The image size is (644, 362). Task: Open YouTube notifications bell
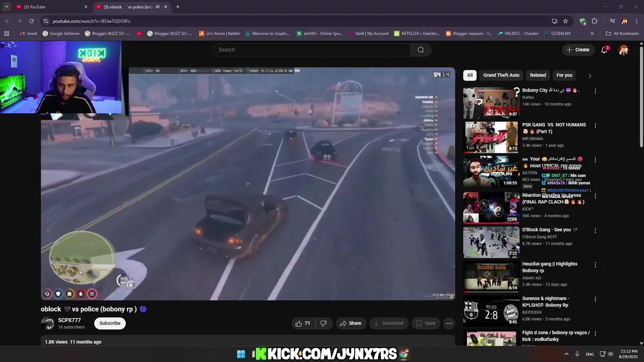[x=604, y=50]
